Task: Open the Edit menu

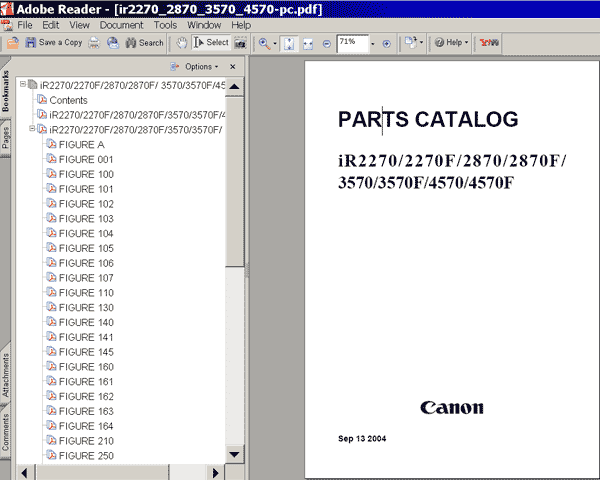Action: [x=51, y=25]
